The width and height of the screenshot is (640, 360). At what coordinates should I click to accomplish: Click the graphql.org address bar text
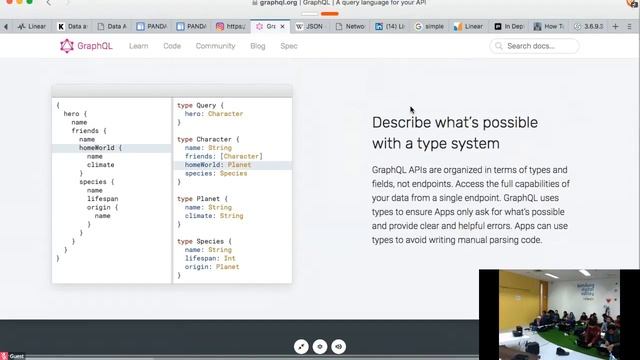pos(339,3)
